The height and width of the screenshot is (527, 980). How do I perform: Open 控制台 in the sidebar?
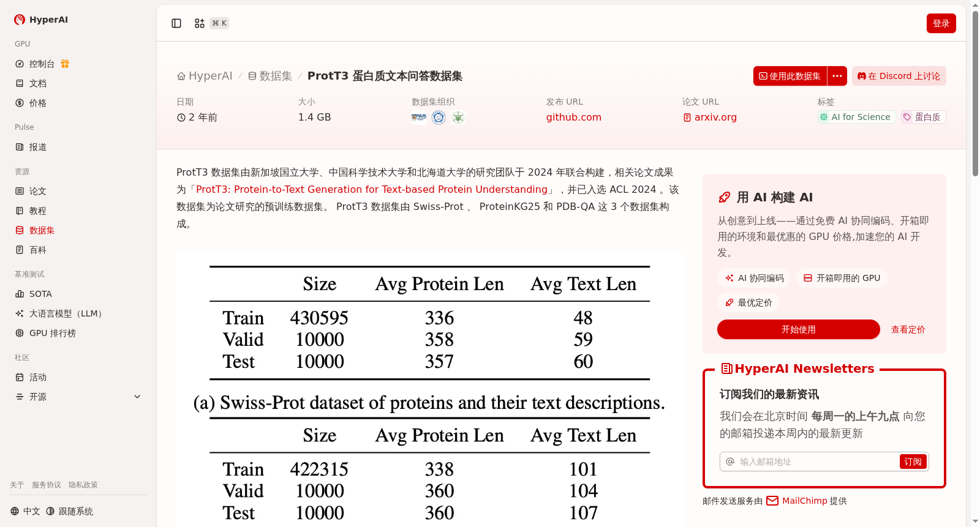(42, 64)
